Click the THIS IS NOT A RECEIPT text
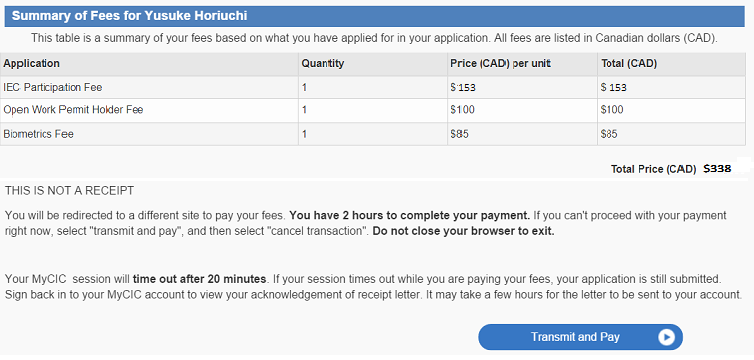 click(69, 191)
